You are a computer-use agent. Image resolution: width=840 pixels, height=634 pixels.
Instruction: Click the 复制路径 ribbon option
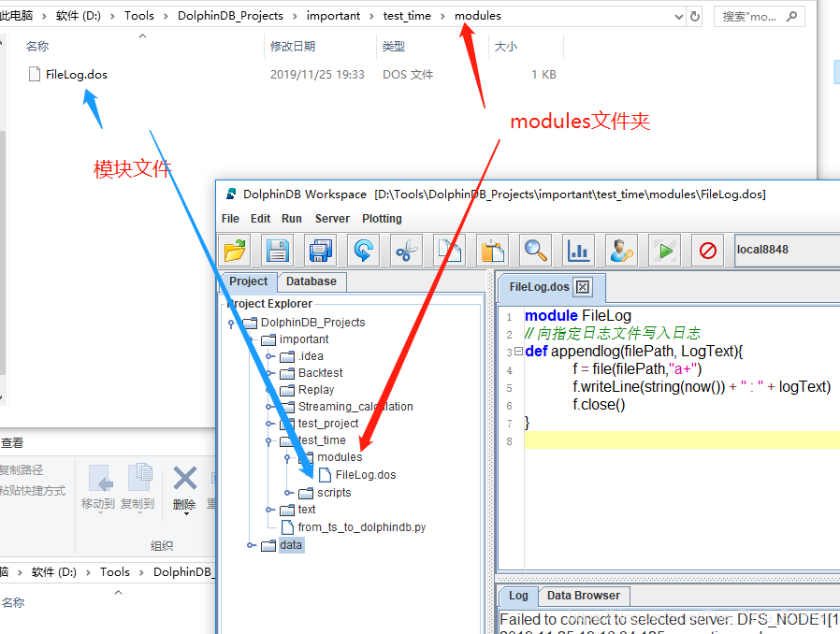pyautogui.click(x=22, y=470)
